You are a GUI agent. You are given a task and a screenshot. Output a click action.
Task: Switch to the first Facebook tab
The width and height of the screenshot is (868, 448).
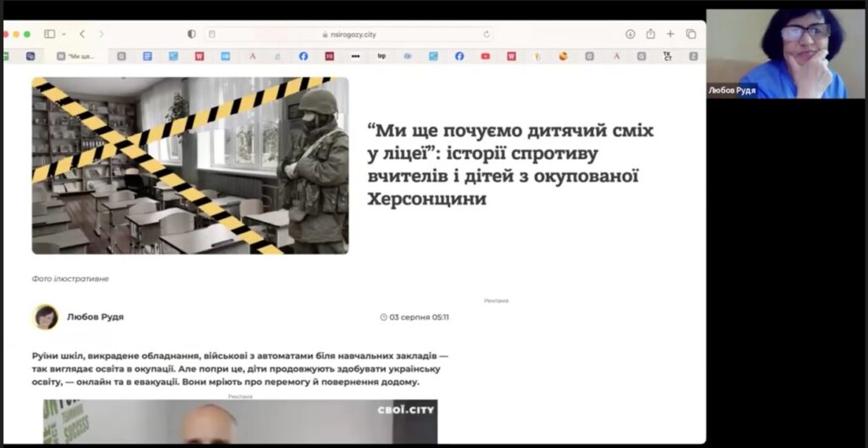click(303, 56)
